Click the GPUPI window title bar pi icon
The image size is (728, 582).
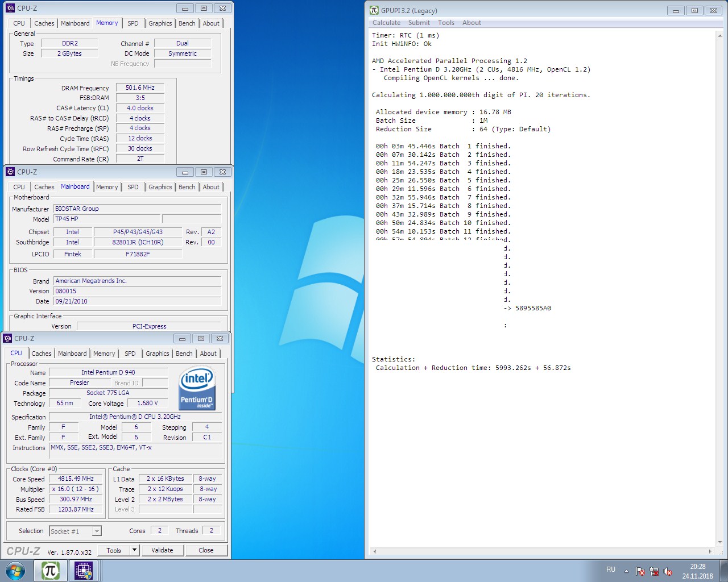point(374,10)
